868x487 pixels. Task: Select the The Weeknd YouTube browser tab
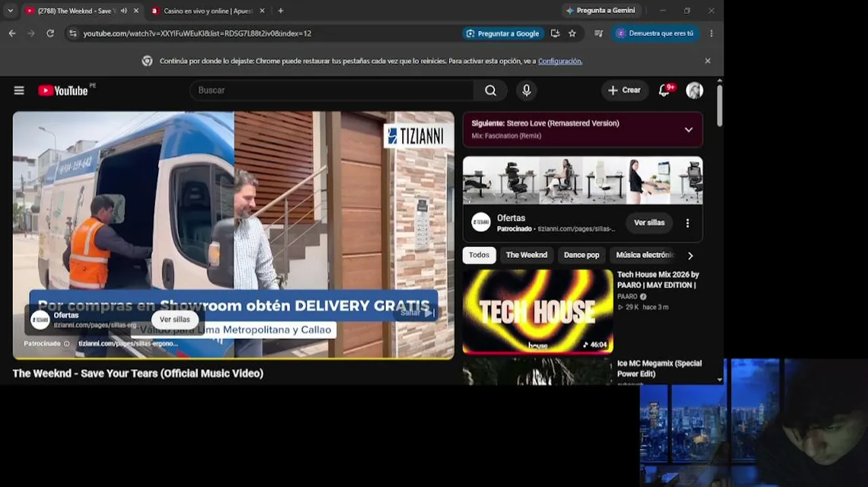81,11
